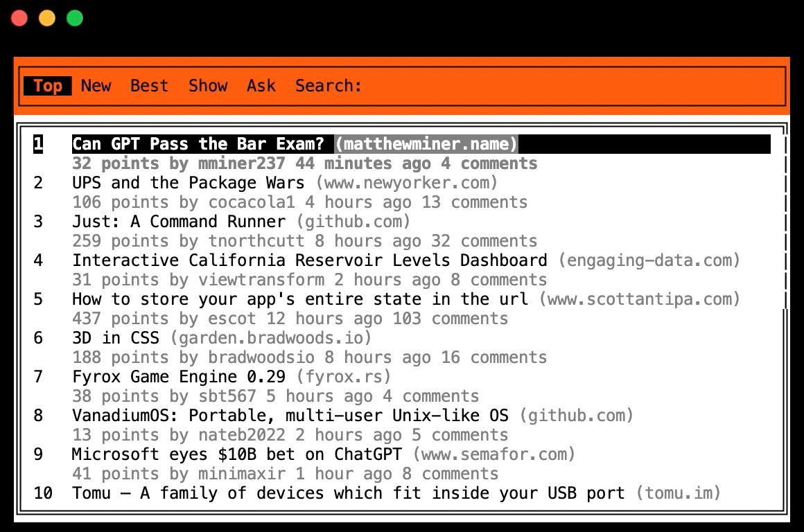Open the Ask tab
The image size is (804, 532).
pyautogui.click(x=261, y=86)
